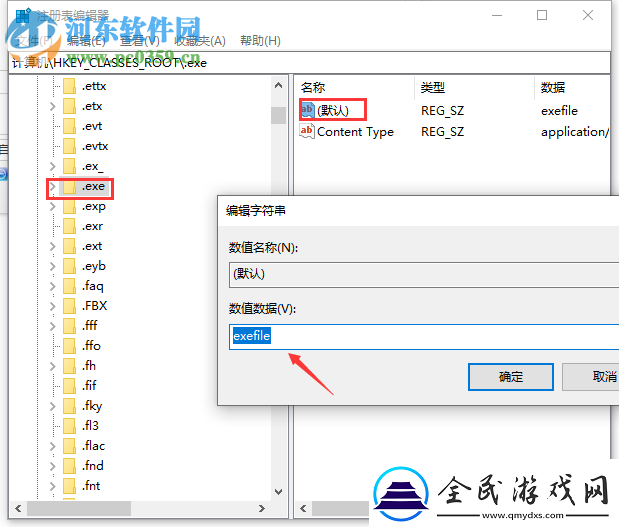The width and height of the screenshot is (619, 527).
Task: Click the 数值名称 field showing (默认)
Action: pyautogui.click(x=424, y=274)
